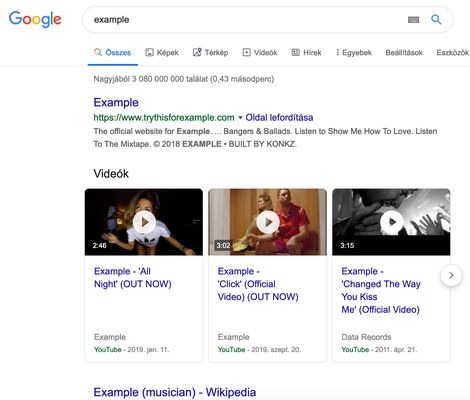Expand the dropdown arrow next to the URL
This screenshot has width=470, height=400.
240,118
